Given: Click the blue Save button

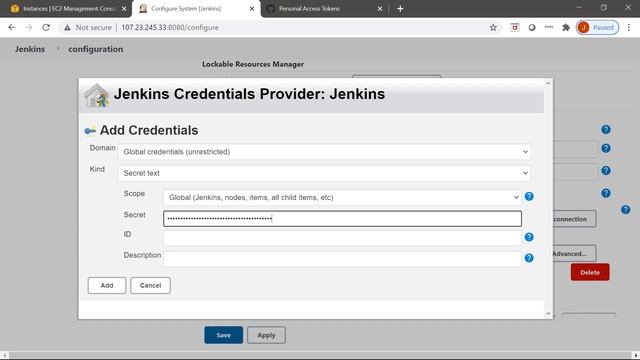Looking at the screenshot, I should coord(224,335).
